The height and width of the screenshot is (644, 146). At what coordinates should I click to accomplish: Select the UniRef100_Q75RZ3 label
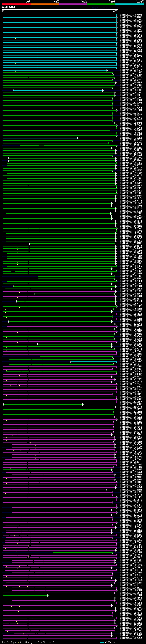click(x=131, y=211)
